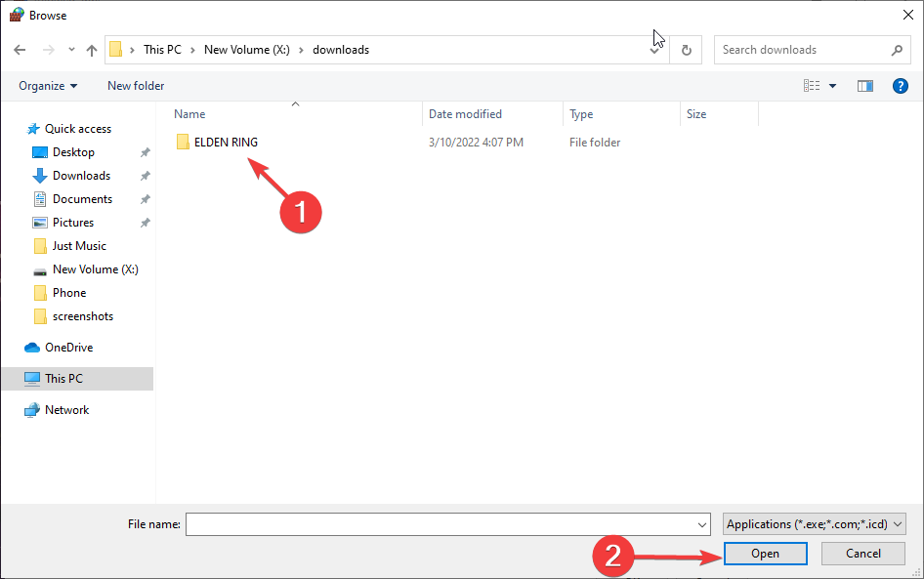Change the view layout icon
The height and width of the screenshot is (579, 924).
[812, 86]
